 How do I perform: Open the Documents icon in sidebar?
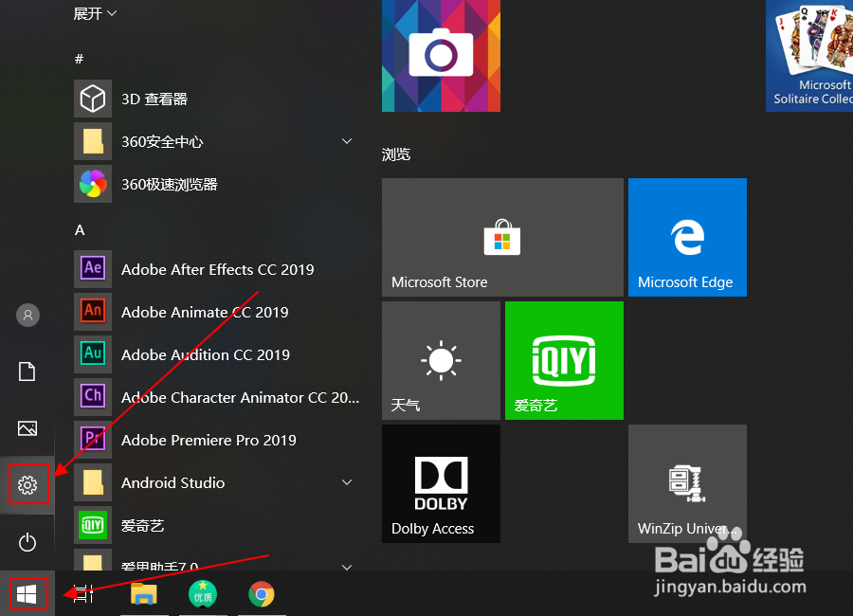click(x=27, y=371)
